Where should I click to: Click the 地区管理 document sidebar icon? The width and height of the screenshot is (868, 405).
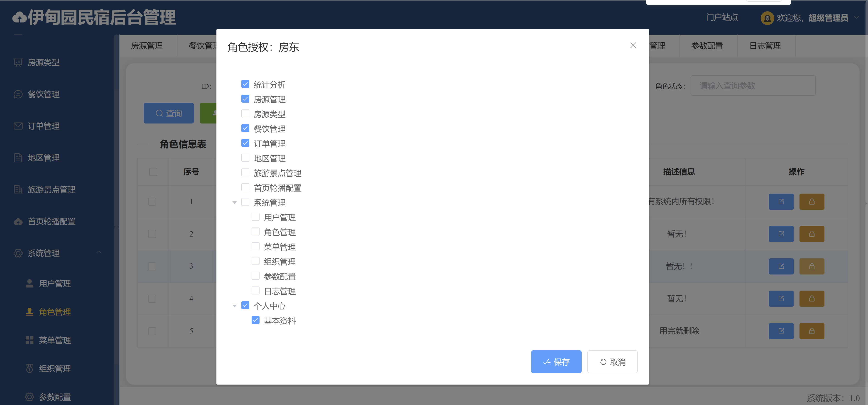pos(18,158)
